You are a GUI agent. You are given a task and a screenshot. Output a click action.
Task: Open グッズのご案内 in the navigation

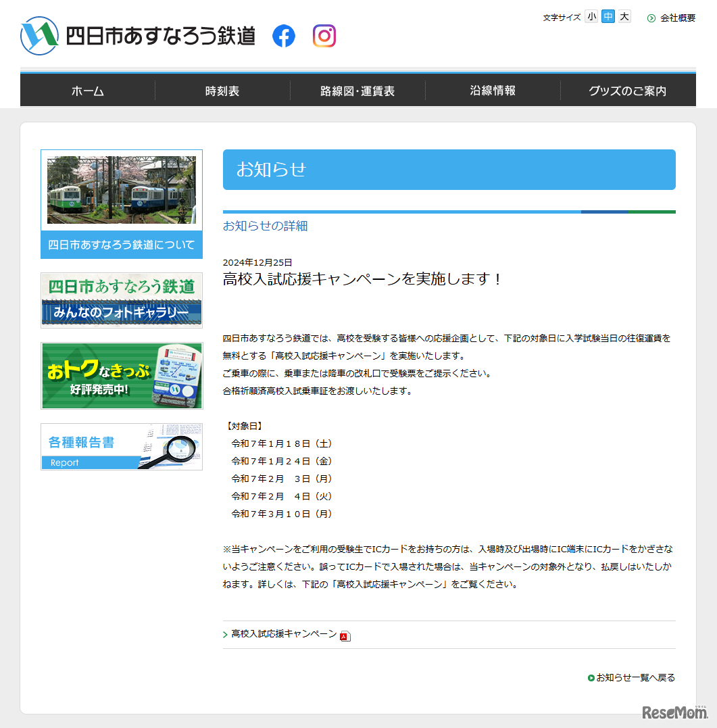point(627,90)
